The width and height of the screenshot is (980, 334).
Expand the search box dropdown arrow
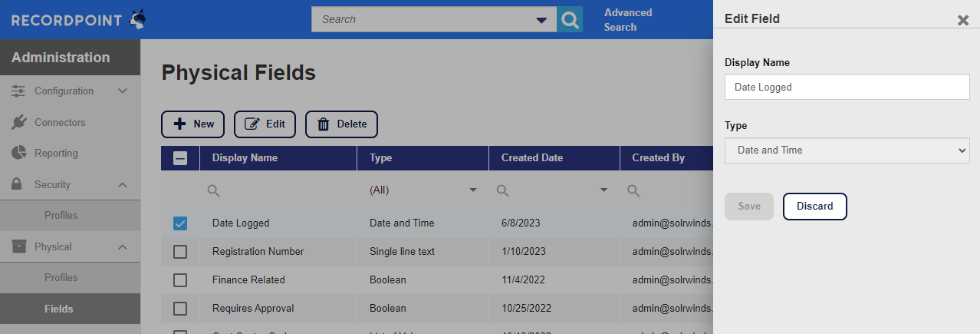coord(541,20)
